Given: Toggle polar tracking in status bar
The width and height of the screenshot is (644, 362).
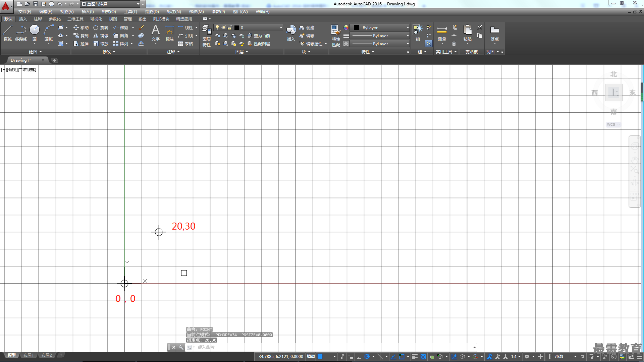Looking at the screenshot, I should [367, 357].
